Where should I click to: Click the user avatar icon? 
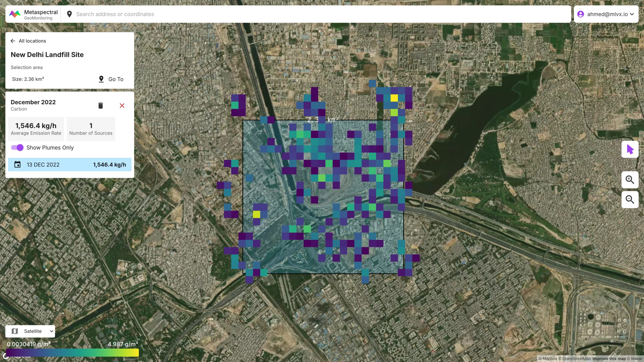point(581,14)
